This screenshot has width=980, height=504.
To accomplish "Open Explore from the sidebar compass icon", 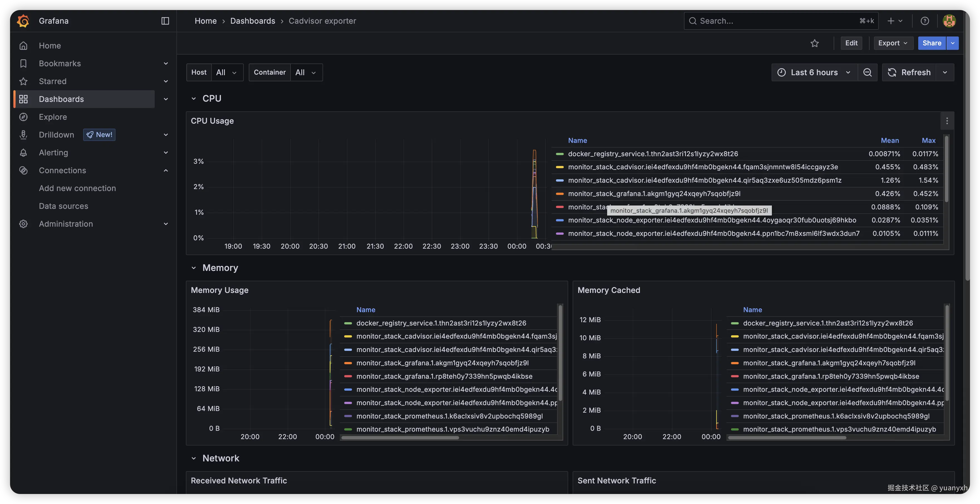I will click(23, 117).
